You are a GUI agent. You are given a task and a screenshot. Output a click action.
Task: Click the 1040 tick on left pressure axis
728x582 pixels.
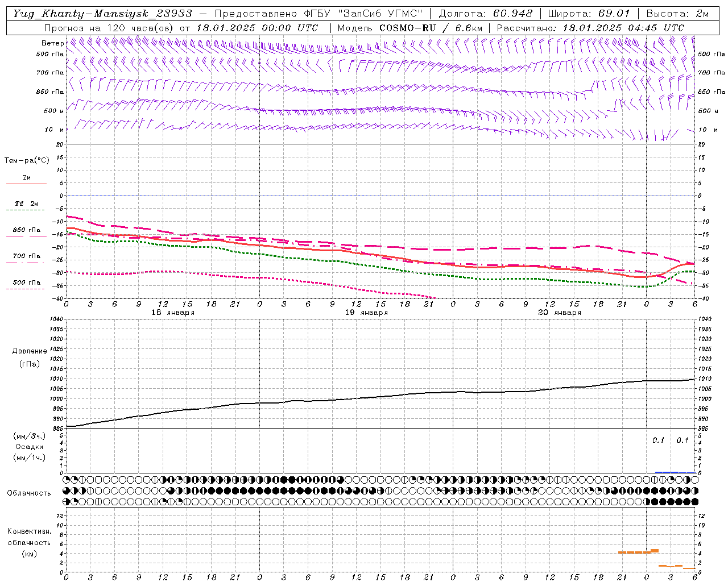pyautogui.click(x=56, y=319)
